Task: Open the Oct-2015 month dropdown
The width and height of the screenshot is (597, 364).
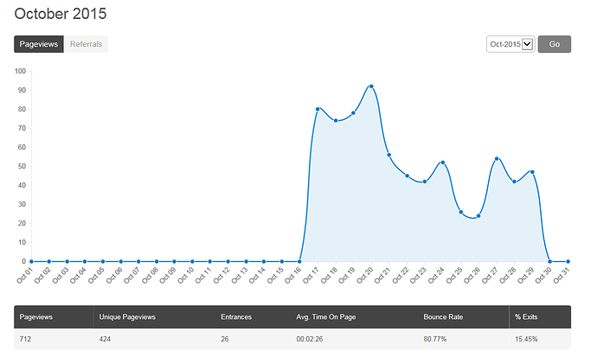Action: point(510,44)
